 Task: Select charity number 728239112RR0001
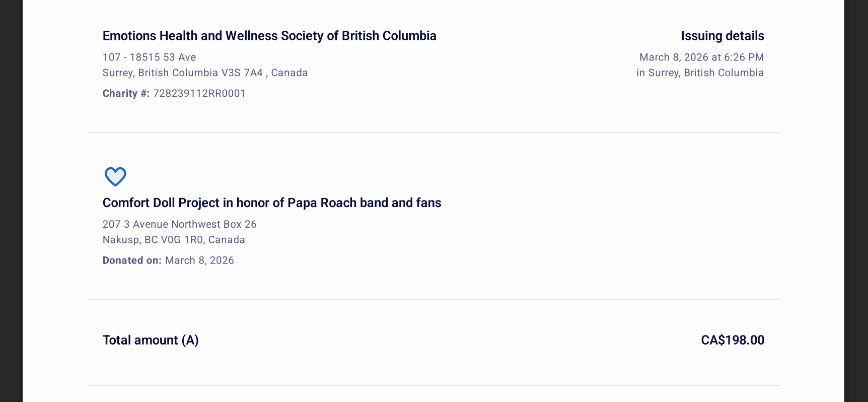(199, 94)
